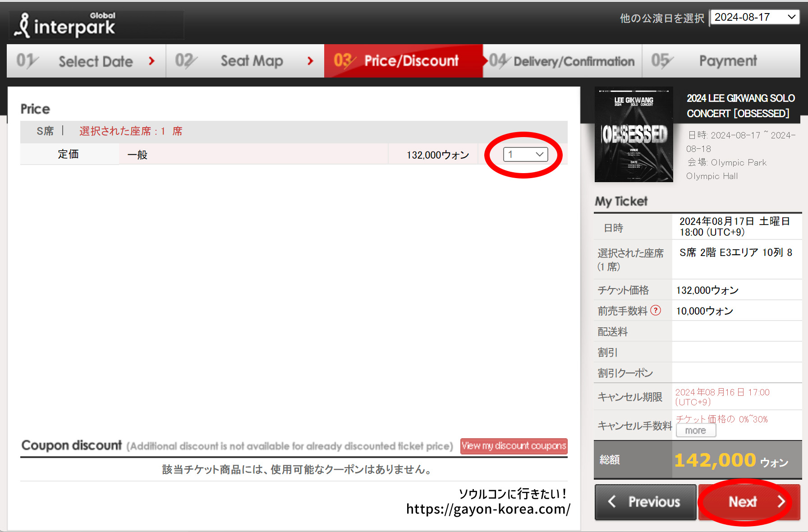The height and width of the screenshot is (532, 808).
Task: Click the チケット価格の 0%~30% fee text
Action: coord(722,419)
